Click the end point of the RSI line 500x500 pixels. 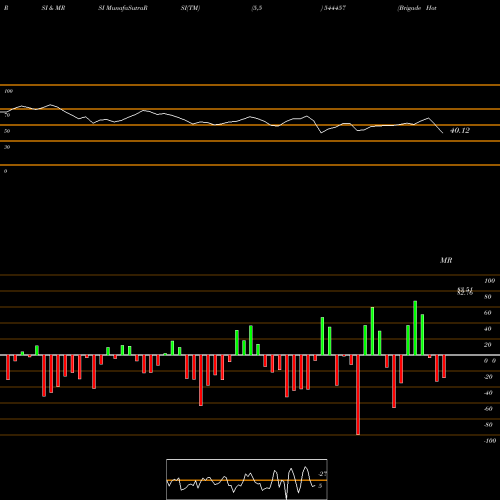[443, 133]
